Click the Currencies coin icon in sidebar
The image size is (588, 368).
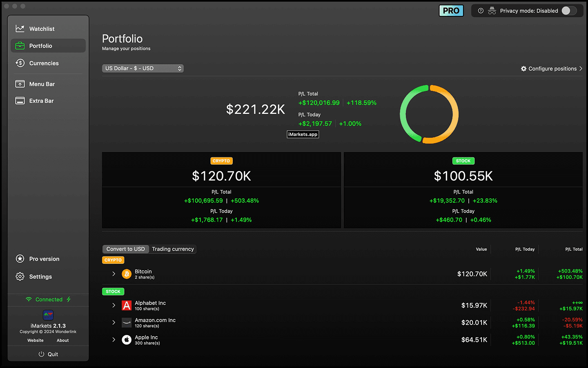[20, 63]
